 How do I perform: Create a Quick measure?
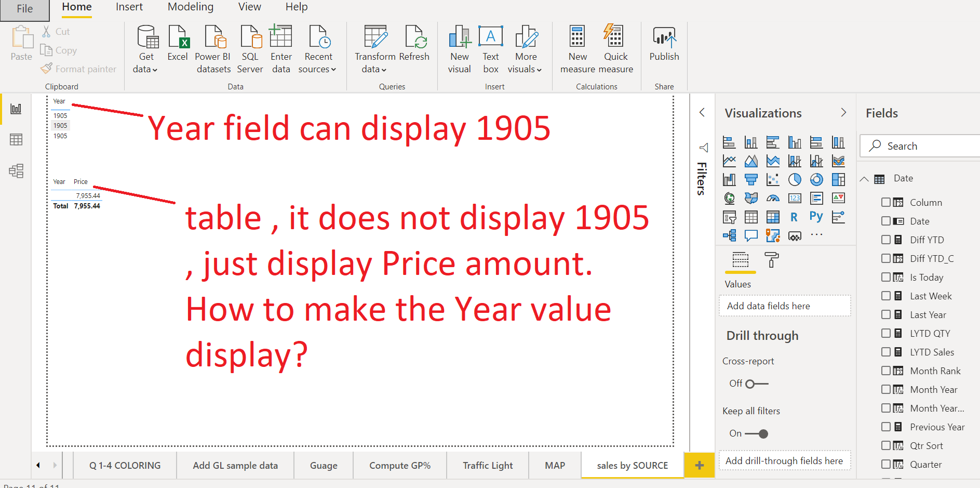pyautogui.click(x=616, y=49)
